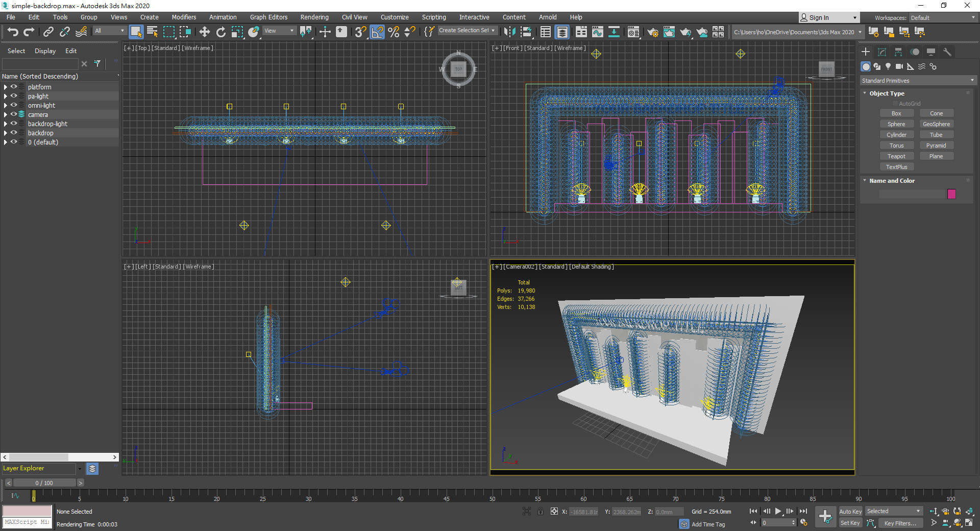Image resolution: width=980 pixels, height=531 pixels.
Task: Select the Move transform tool
Action: [x=204, y=32]
